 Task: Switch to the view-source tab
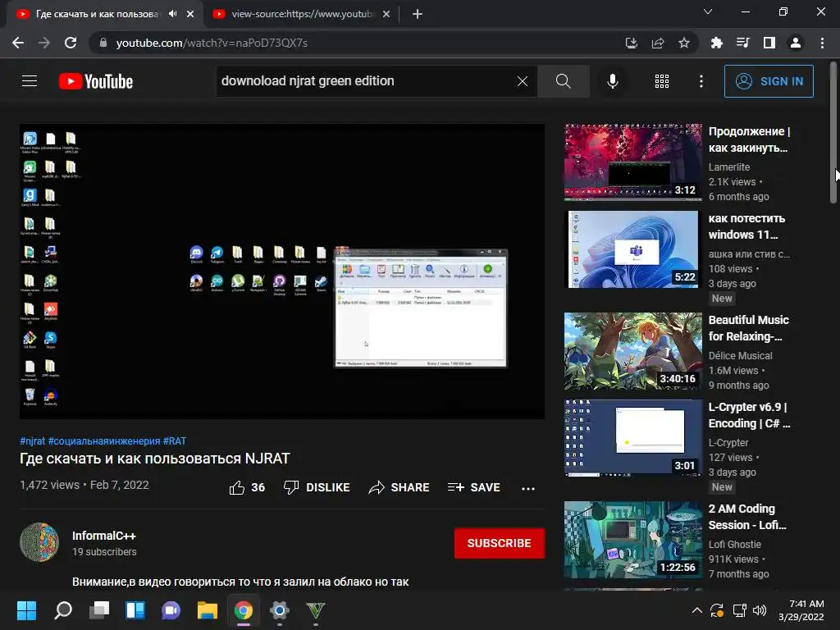pyautogui.click(x=302, y=14)
